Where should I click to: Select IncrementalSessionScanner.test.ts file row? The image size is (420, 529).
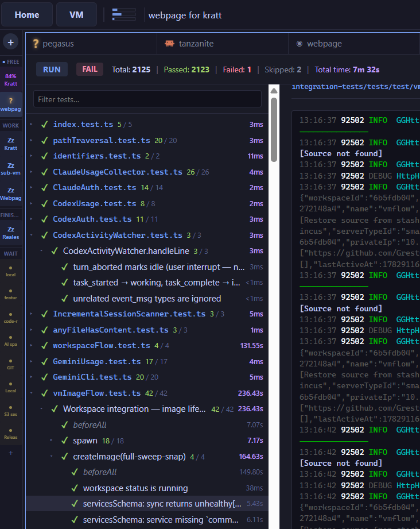(147, 314)
